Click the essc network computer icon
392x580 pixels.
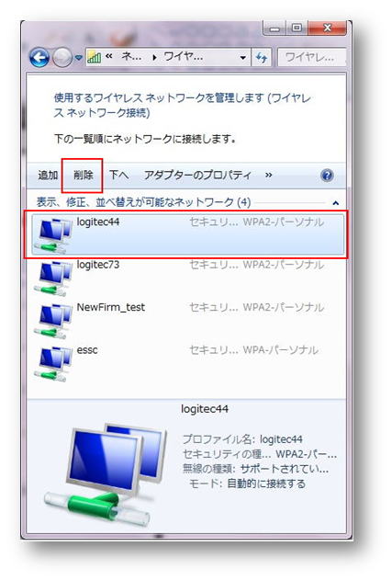pyautogui.click(x=52, y=363)
